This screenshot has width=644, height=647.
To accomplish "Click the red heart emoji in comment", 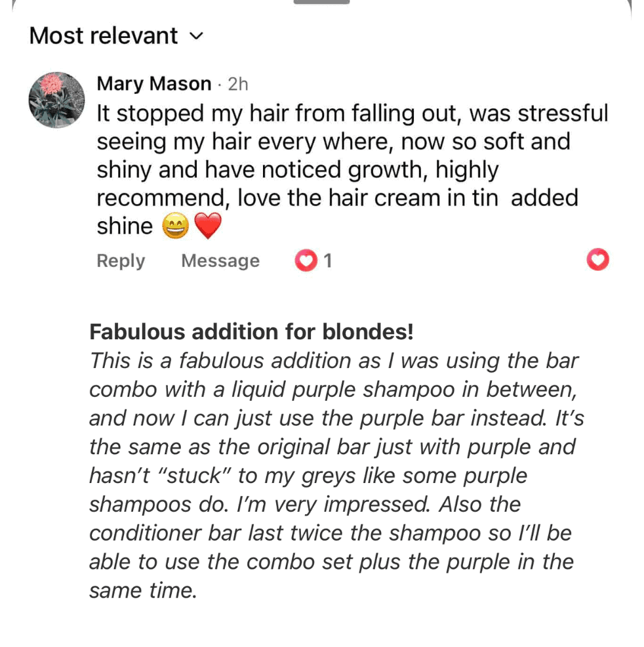I will (209, 227).
